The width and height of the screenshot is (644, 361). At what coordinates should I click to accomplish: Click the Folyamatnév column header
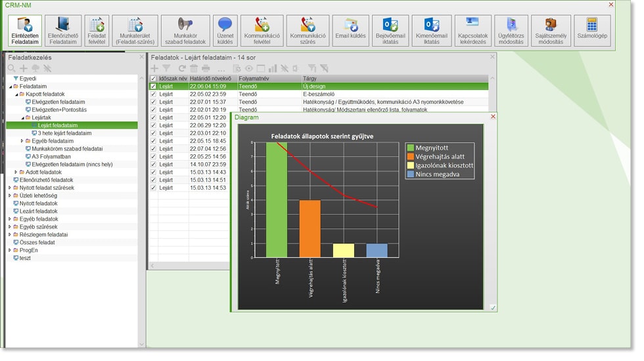coord(269,78)
